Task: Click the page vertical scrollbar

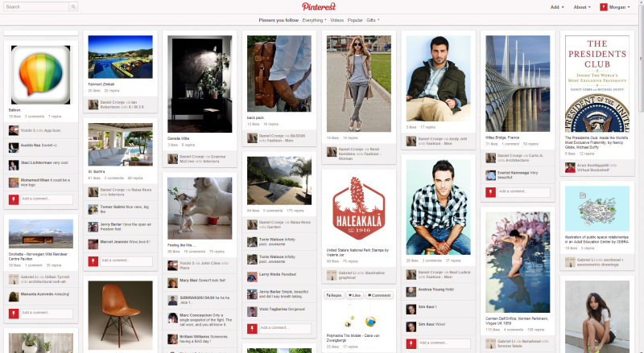Action: click(x=641, y=177)
